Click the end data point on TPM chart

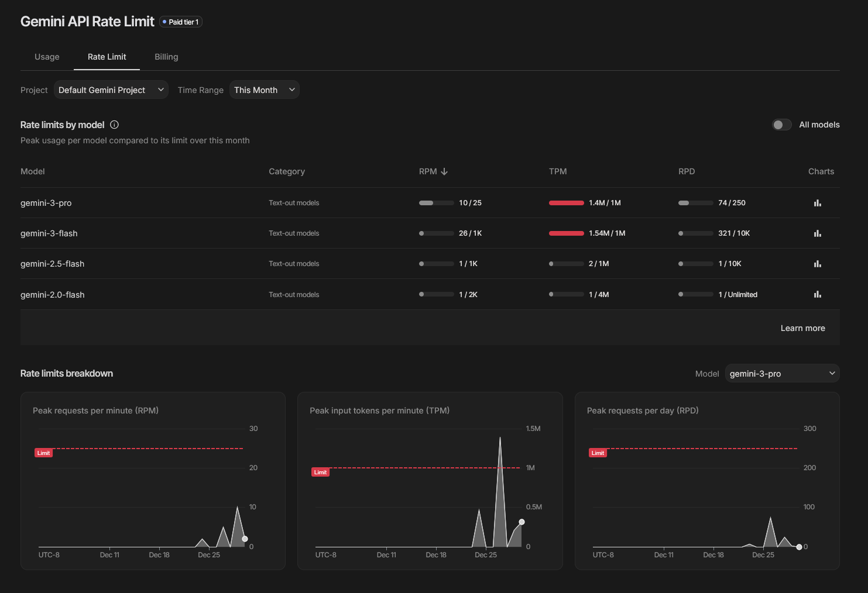point(522,522)
